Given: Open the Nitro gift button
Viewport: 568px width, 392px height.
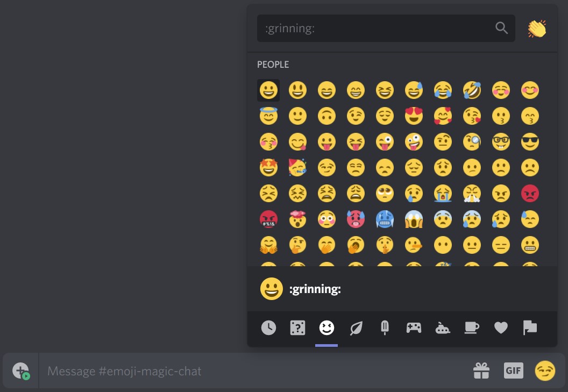Looking at the screenshot, I should point(481,371).
